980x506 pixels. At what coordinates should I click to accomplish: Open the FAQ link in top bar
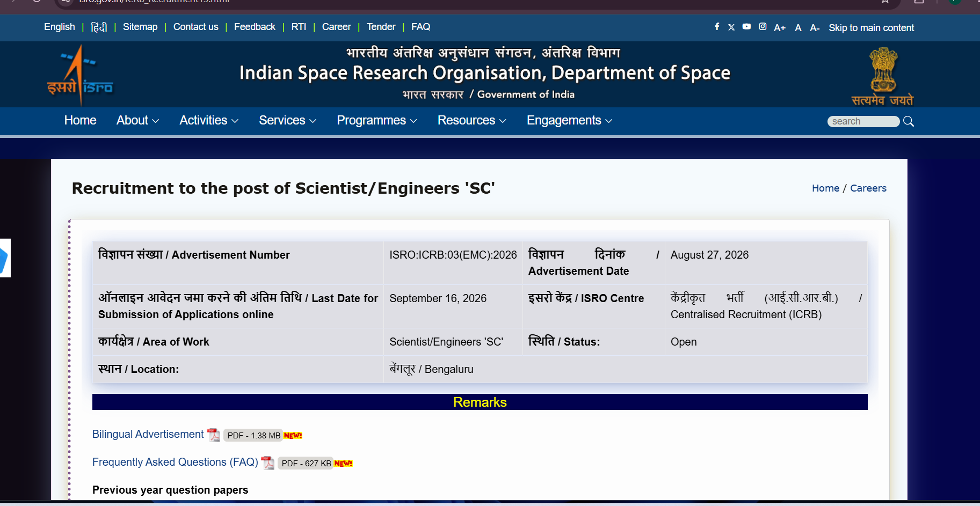coord(421,27)
